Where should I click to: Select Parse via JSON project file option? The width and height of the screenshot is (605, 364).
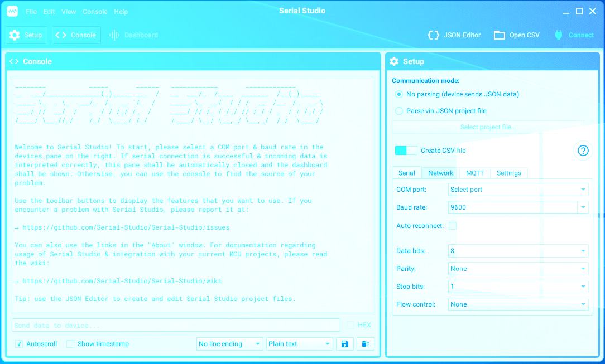399,110
